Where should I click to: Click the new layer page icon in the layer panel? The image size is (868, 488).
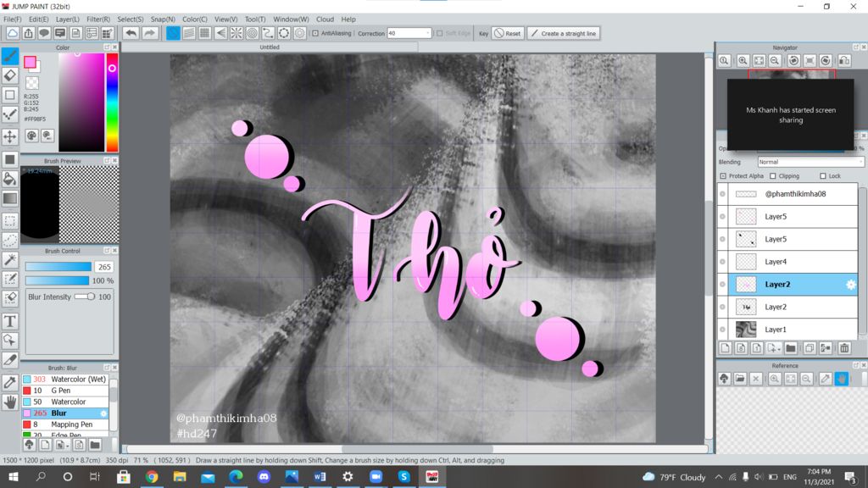(x=726, y=348)
